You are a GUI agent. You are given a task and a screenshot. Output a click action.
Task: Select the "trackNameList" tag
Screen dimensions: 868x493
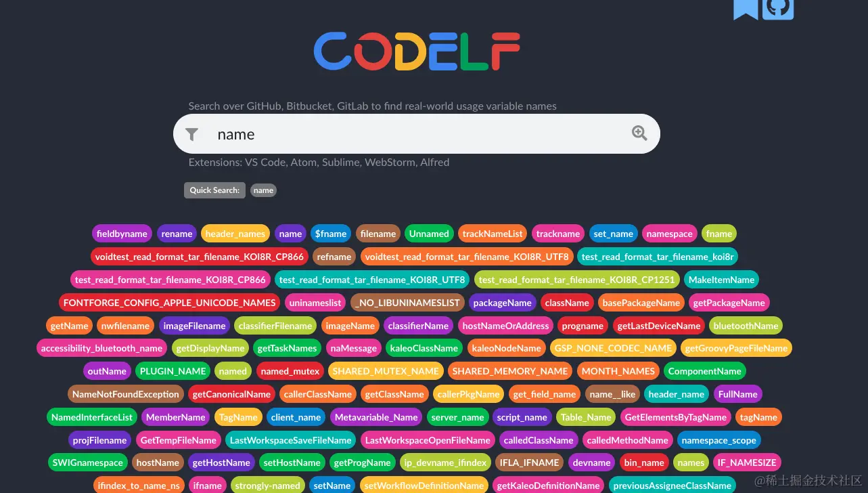[493, 234]
